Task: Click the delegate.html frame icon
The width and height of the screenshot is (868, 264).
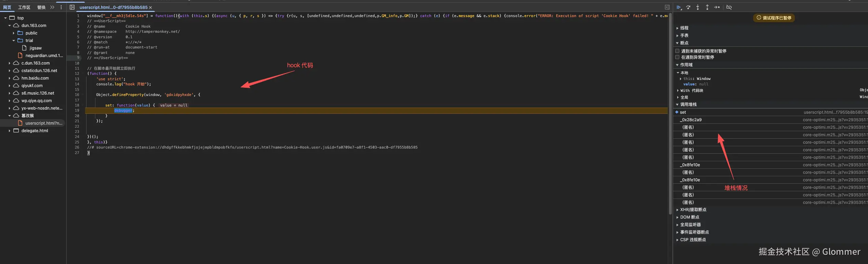Action: 16,130
